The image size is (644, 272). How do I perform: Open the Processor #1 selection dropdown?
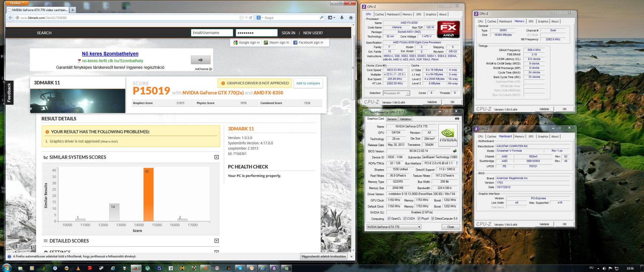pyautogui.click(x=396, y=93)
